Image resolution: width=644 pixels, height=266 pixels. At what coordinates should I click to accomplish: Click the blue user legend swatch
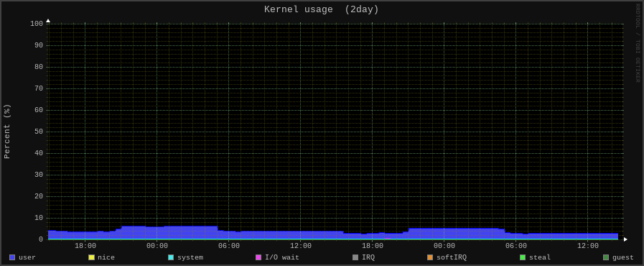point(12,257)
